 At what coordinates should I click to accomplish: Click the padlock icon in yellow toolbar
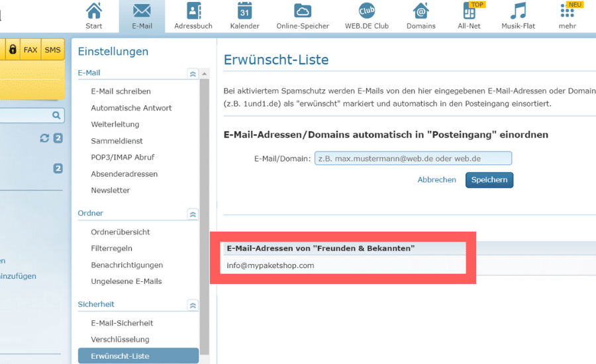pos(13,50)
